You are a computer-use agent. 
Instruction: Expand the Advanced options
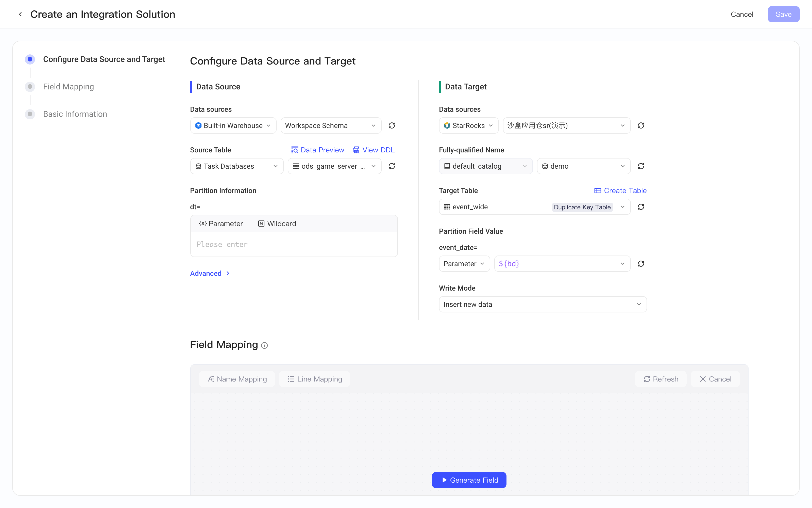point(210,273)
